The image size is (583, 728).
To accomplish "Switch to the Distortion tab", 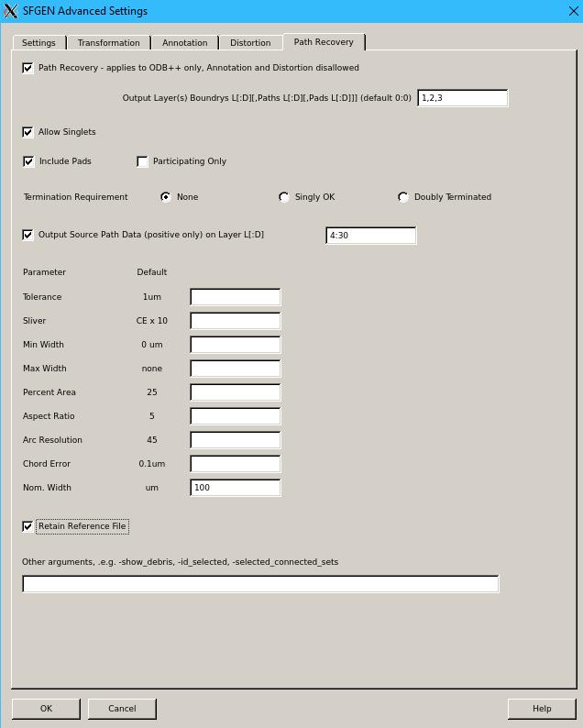I will [x=250, y=43].
